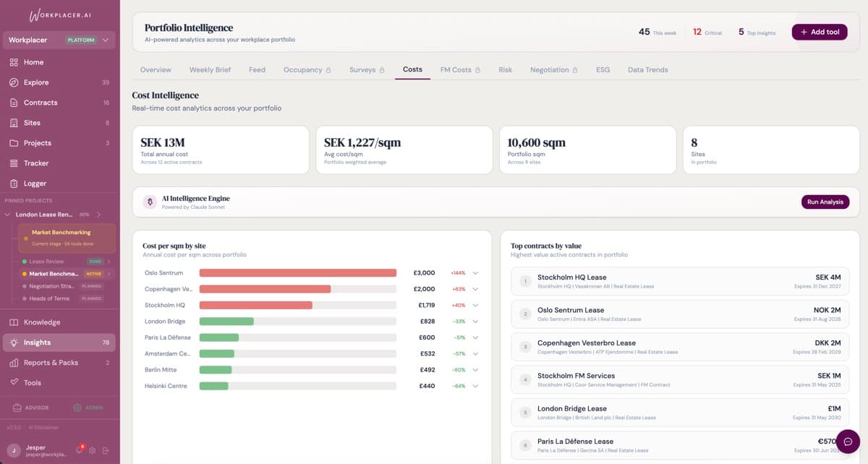Expand the Stockholm HQ cost row chevron

coord(475,305)
